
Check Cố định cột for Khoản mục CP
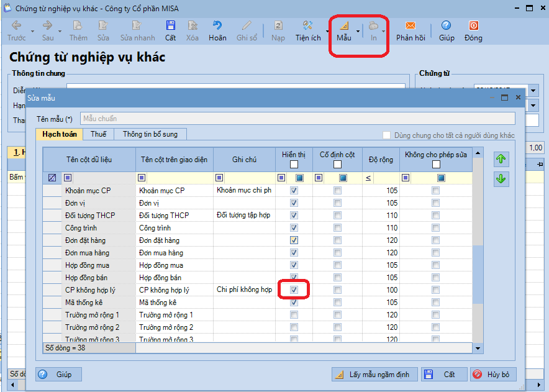(x=337, y=191)
